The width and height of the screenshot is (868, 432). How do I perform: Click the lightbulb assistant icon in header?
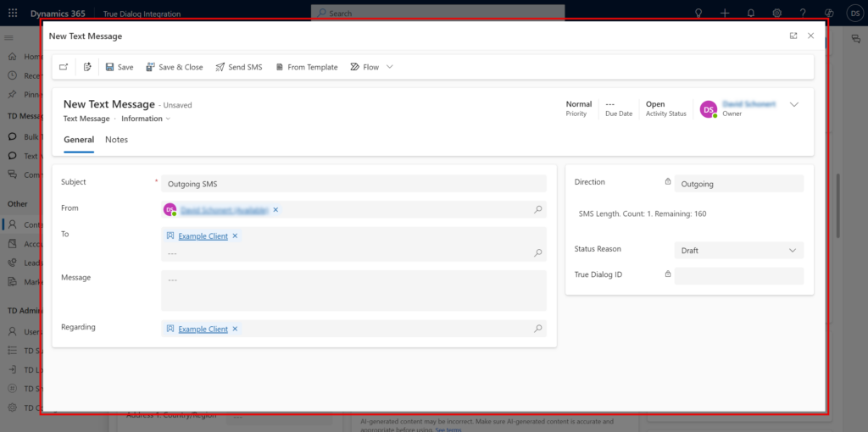(698, 13)
